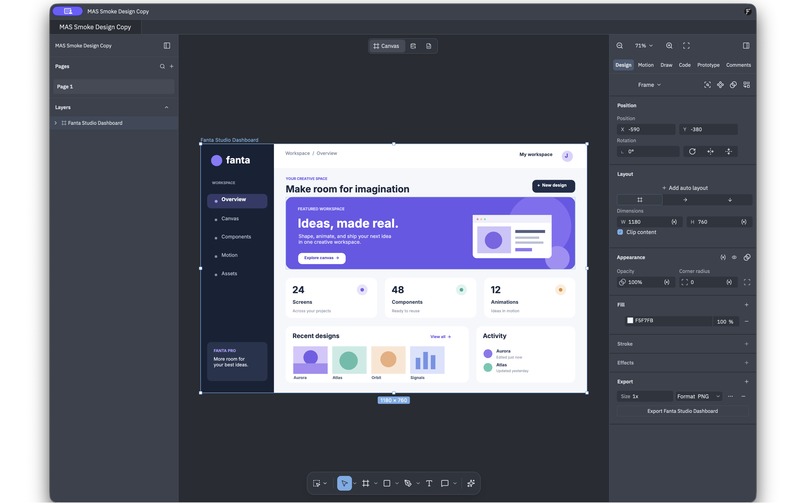Click the last settings icon in Frame row
Image resolution: width=806 pixels, height=504 pixels.
tap(746, 85)
